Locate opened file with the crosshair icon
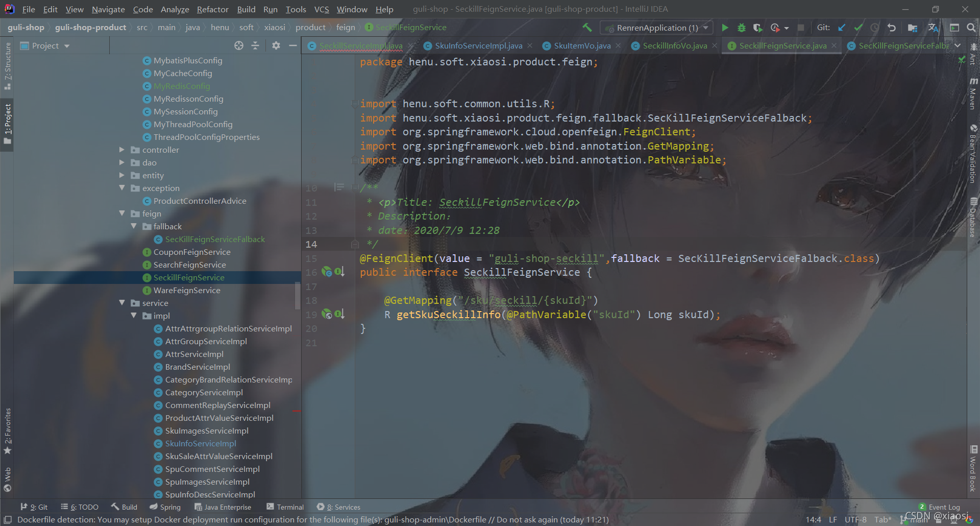 (239, 45)
